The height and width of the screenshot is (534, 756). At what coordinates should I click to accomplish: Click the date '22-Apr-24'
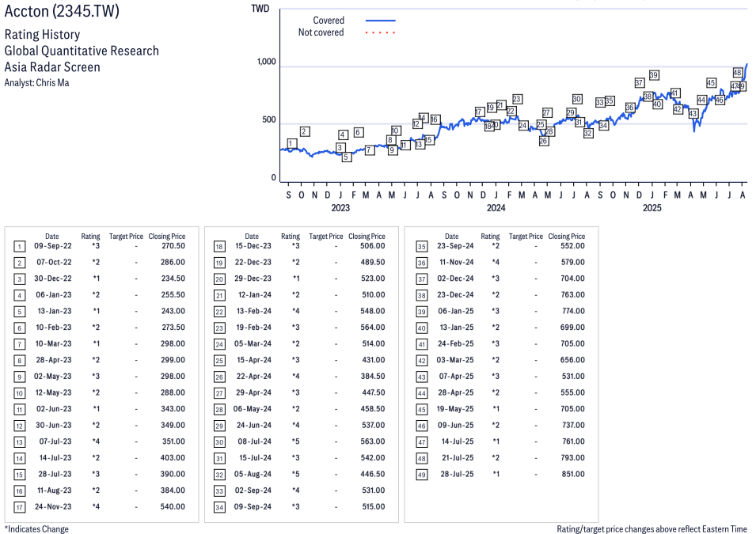pyautogui.click(x=253, y=376)
